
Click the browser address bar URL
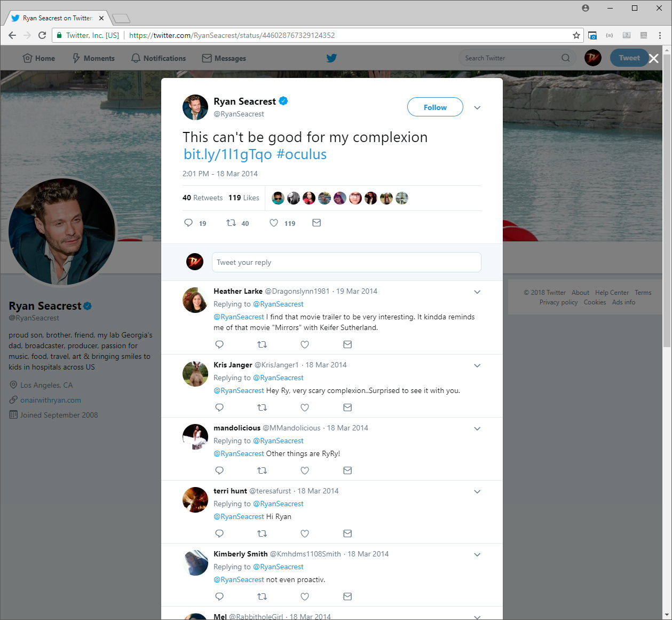tap(232, 35)
